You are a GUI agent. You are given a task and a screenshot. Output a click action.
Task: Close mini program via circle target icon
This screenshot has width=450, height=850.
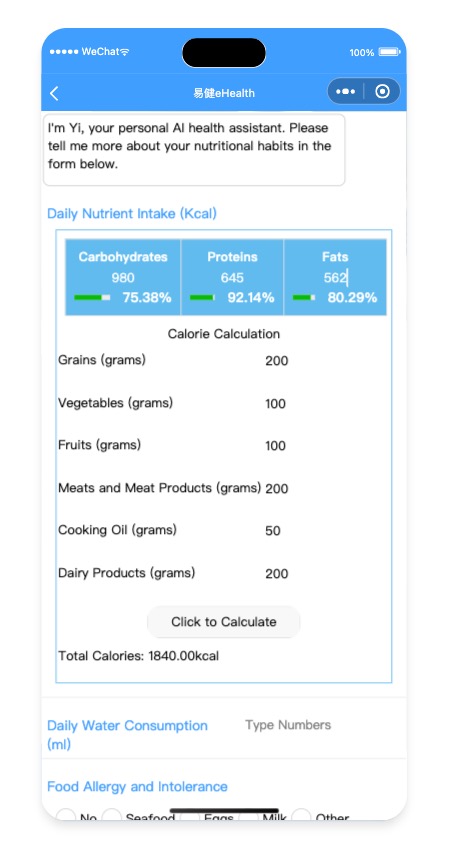(383, 92)
